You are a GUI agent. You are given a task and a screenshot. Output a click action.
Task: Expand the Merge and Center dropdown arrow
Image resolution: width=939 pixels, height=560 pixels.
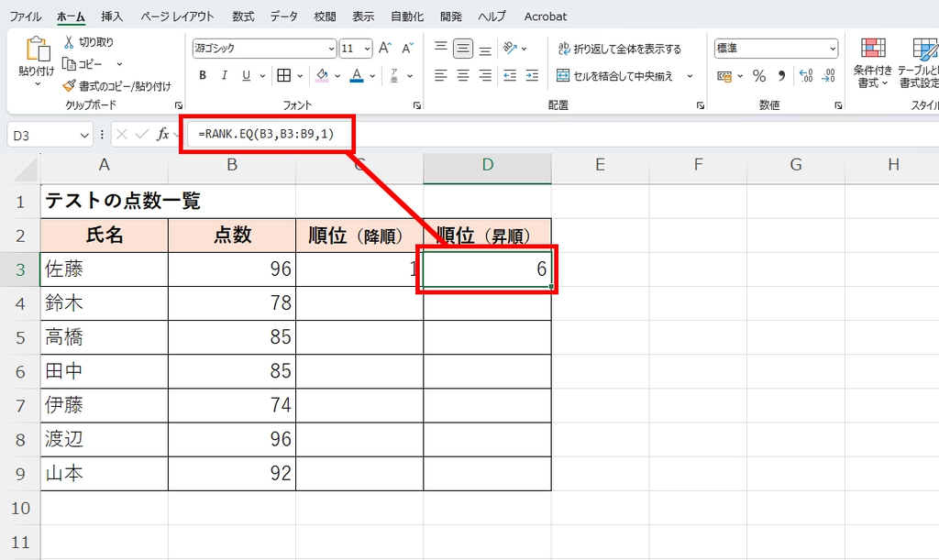tap(690, 76)
